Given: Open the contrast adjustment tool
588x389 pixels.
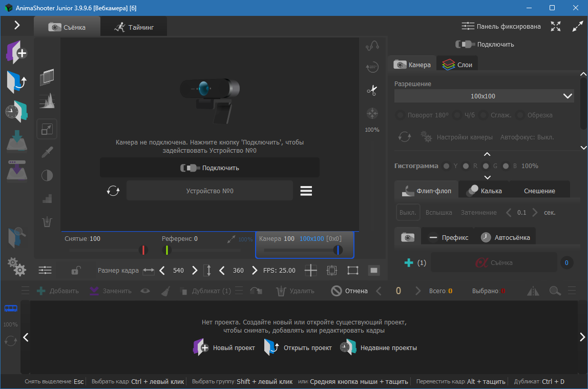Looking at the screenshot, I should [x=47, y=175].
